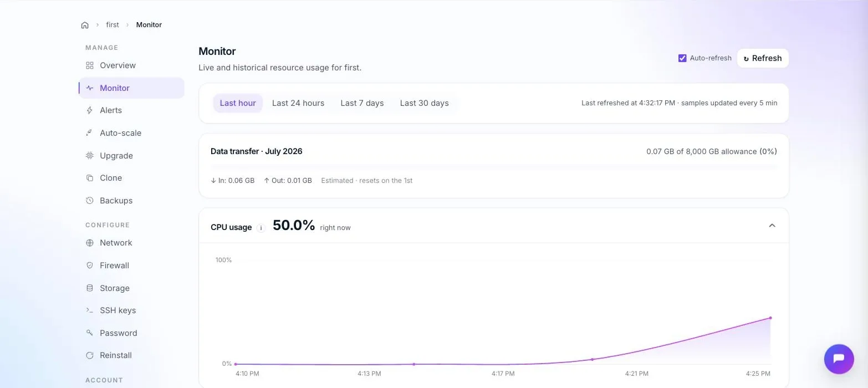Go to Alerts section
The image size is (868, 388).
(x=131, y=110)
